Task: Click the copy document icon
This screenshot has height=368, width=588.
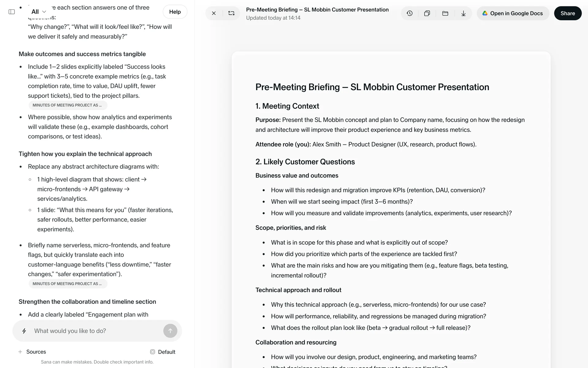Action: pos(427,13)
